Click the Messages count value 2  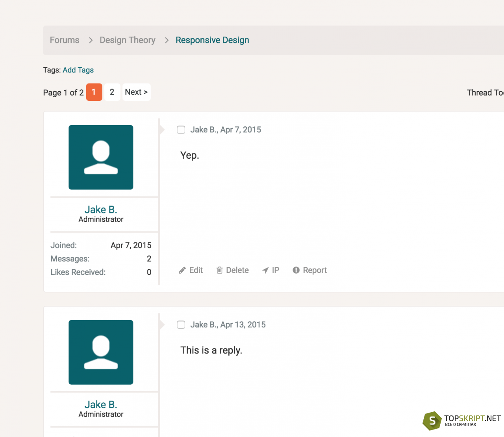pos(149,259)
